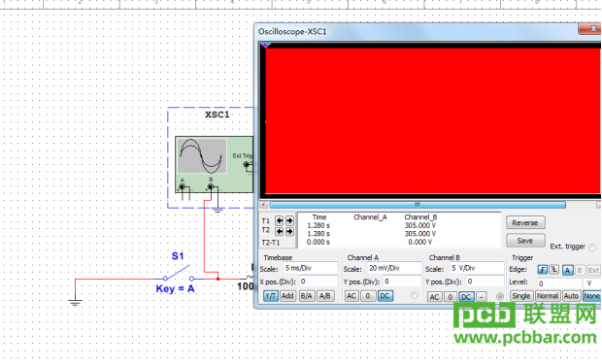Open Channel B Scale 5 V/Div field

click(x=477, y=268)
